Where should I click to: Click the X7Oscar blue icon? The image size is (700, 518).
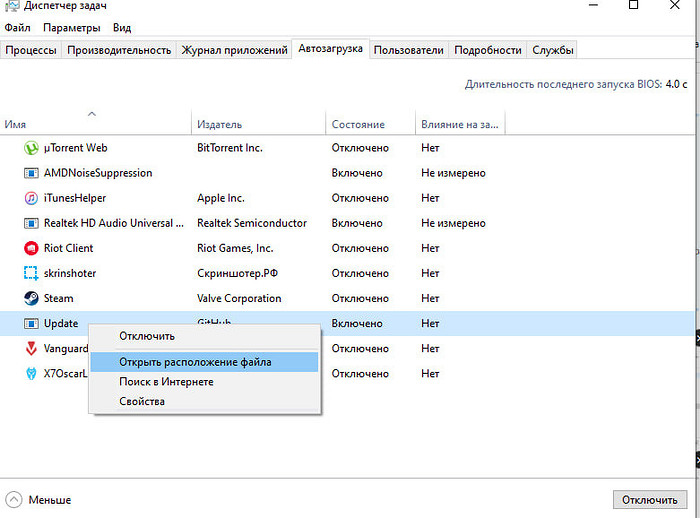pos(31,373)
